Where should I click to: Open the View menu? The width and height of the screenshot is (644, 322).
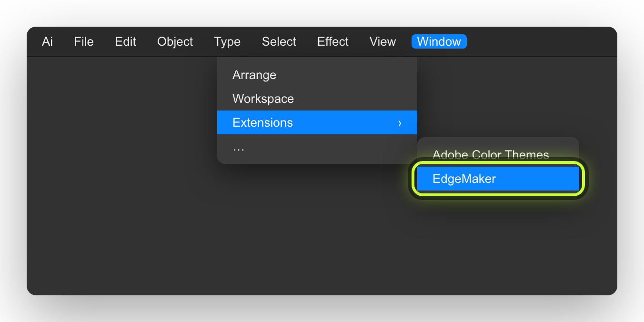383,41
